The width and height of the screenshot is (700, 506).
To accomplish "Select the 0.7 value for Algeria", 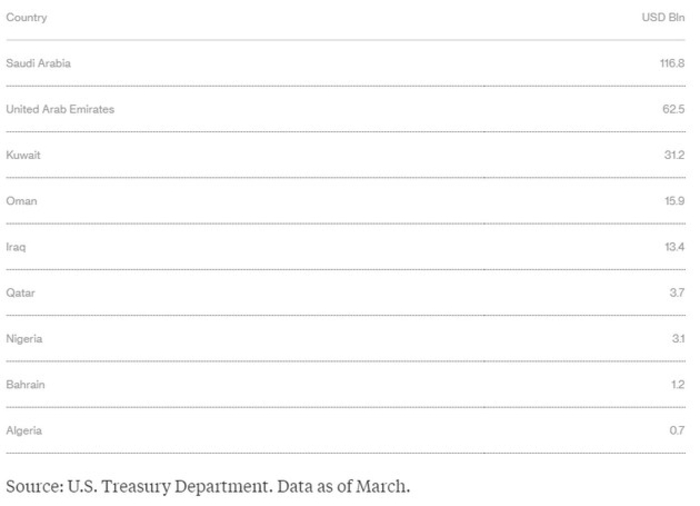I will 676,431.
